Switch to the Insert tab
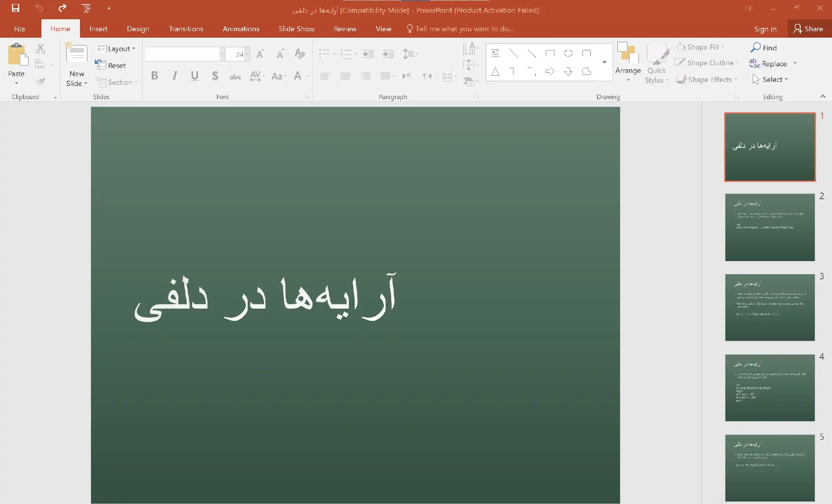The height and width of the screenshot is (504, 832). 98,29
